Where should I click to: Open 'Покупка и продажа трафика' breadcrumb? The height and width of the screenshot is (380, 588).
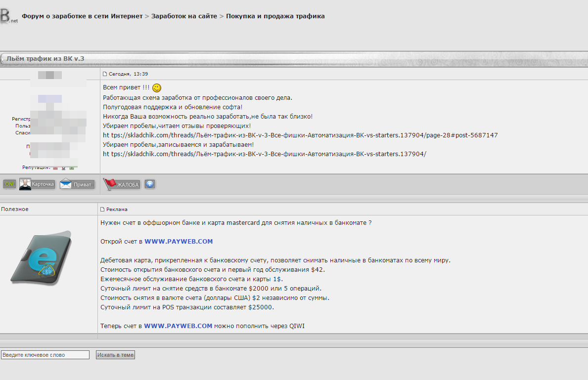point(275,16)
